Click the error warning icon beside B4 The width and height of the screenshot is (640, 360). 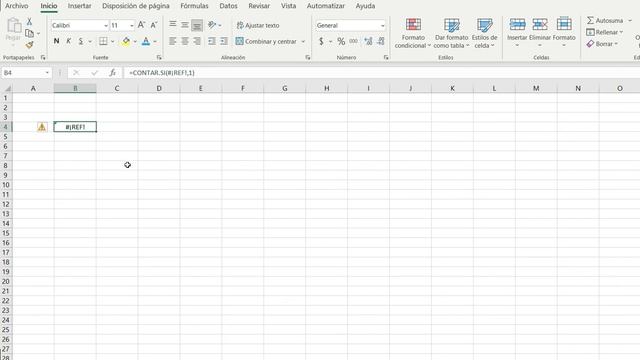tap(42, 127)
